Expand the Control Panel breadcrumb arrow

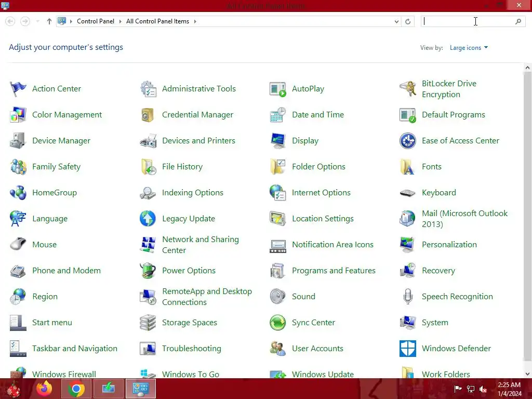(x=120, y=21)
